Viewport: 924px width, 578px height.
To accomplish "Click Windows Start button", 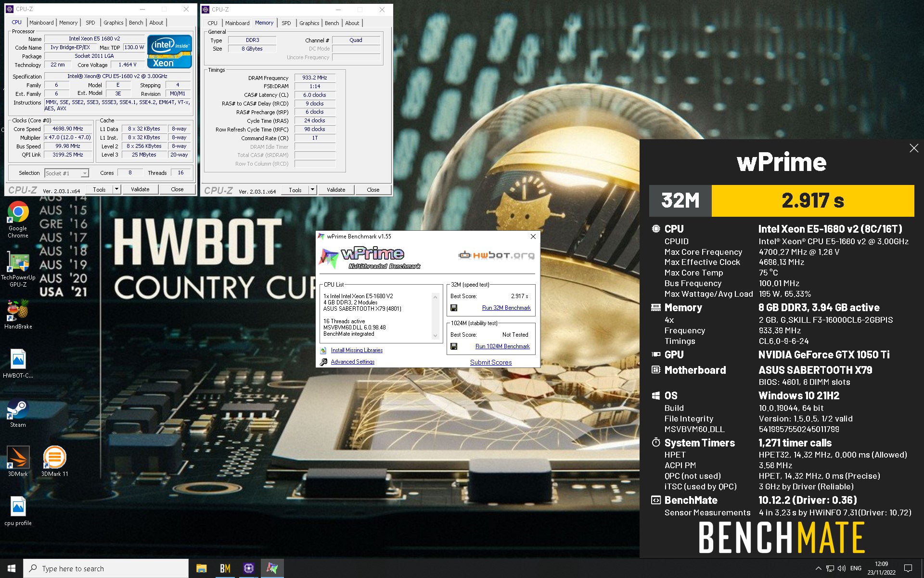I will click(x=12, y=568).
